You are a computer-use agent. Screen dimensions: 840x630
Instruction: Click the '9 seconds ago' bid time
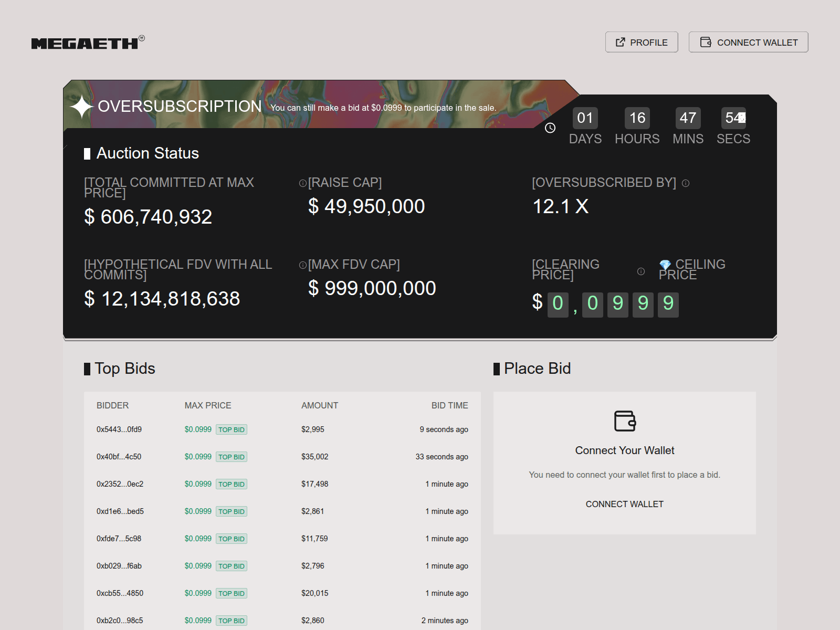pos(444,429)
